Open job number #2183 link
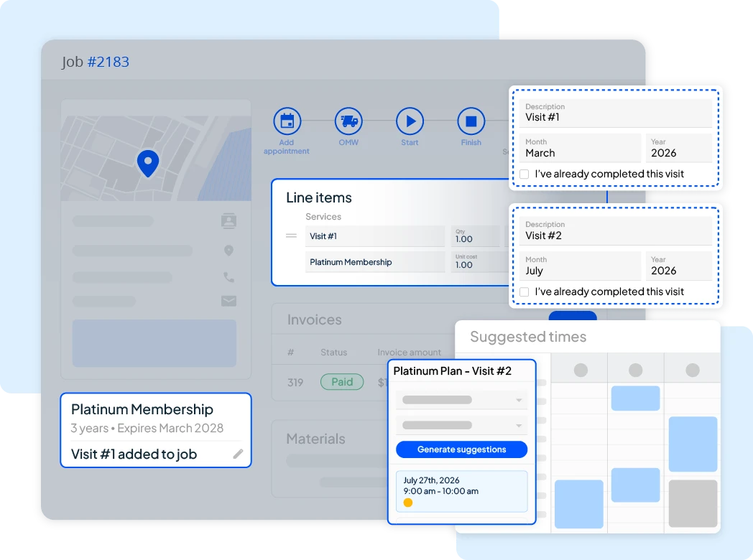 108,62
